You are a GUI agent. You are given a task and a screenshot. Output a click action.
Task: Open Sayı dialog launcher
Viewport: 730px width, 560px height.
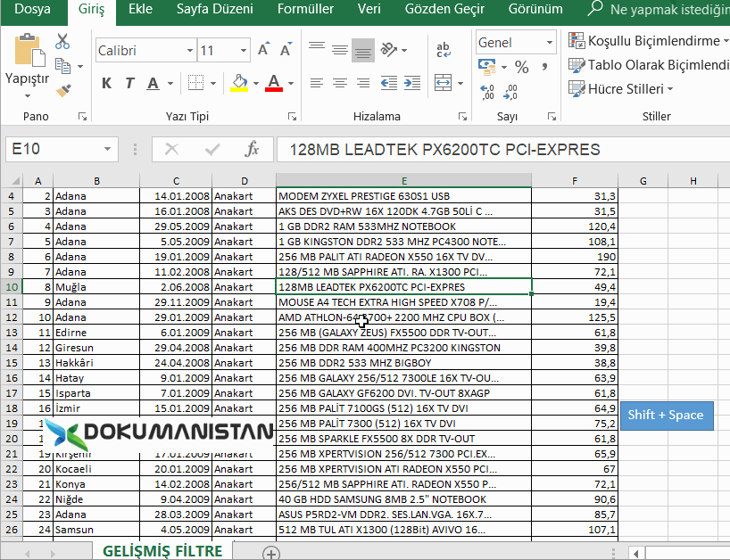click(552, 116)
